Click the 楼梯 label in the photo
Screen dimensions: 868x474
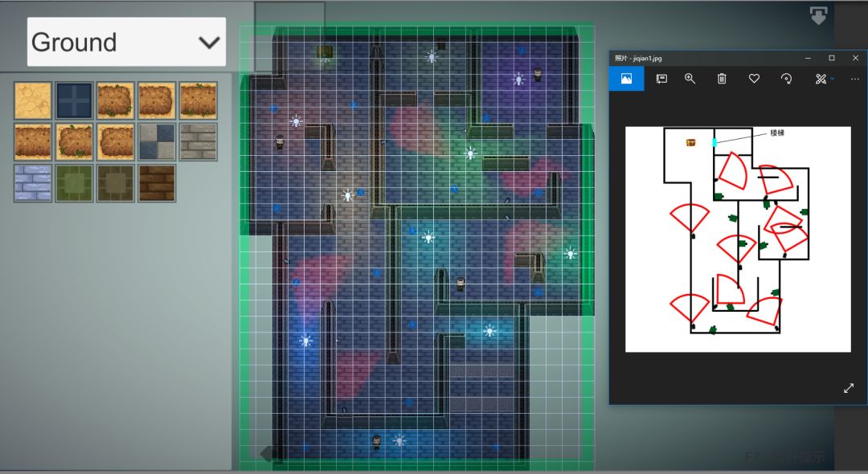[x=777, y=133]
